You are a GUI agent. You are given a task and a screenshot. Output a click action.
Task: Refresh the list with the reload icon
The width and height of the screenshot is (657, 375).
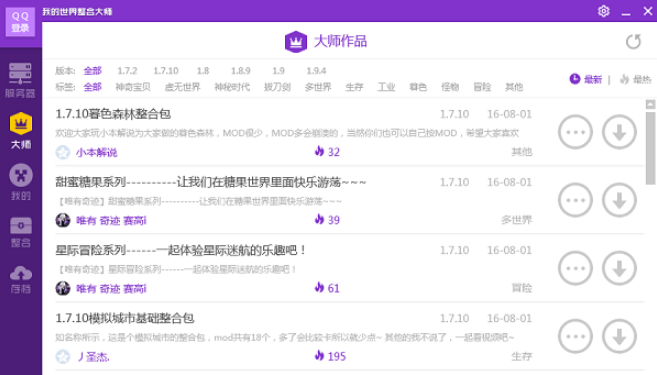click(x=633, y=41)
